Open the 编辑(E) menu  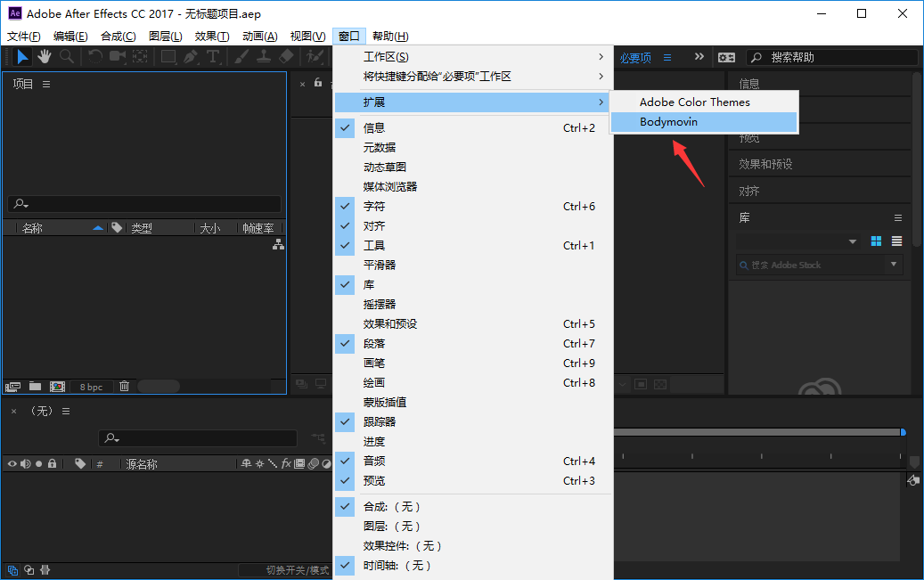pos(70,37)
